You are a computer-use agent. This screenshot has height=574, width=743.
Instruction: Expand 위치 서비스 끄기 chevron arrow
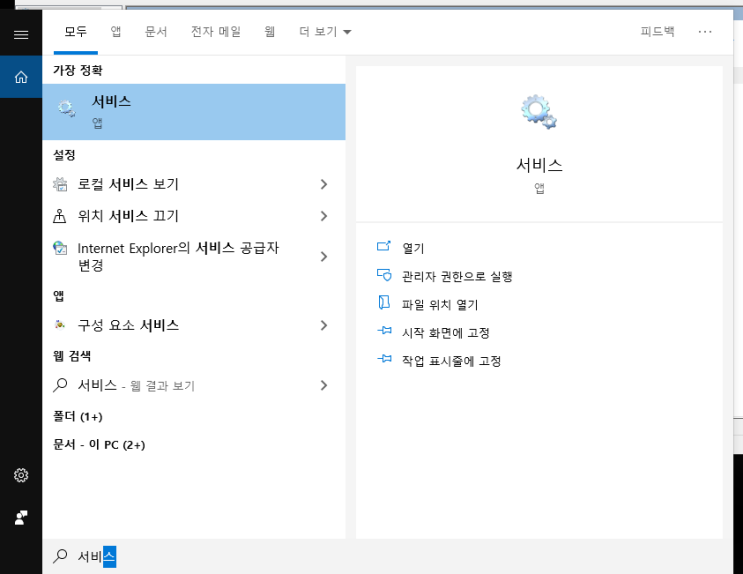(324, 216)
